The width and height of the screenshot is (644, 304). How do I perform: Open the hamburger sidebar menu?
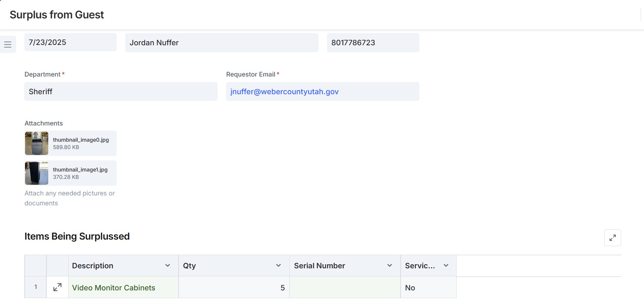tap(8, 45)
